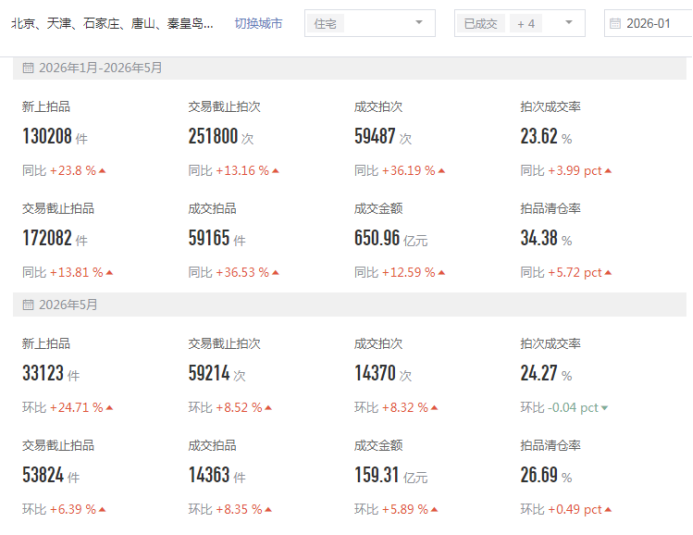Click the 环比 +6.39 % change figure
This screenshot has width=693, height=535.
coord(64,509)
